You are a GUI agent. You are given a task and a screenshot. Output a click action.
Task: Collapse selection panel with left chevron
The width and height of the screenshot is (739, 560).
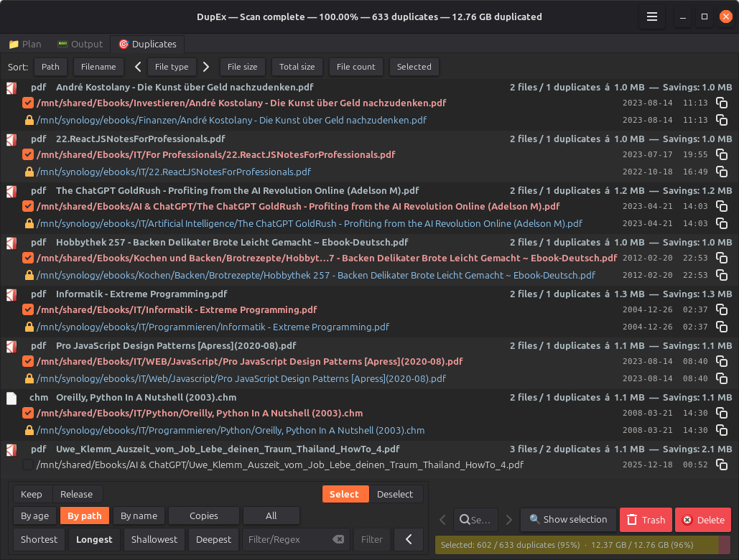[x=408, y=539]
